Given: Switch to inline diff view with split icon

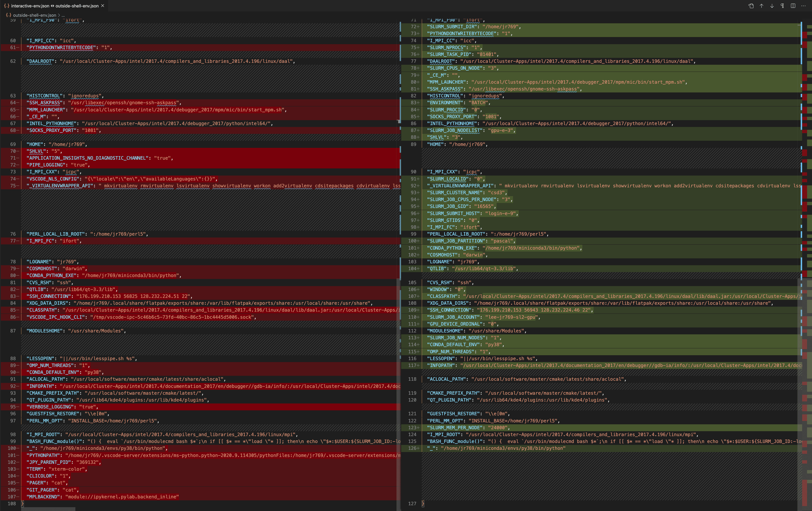Looking at the screenshot, I should pyautogui.click(x=793, y=6).
